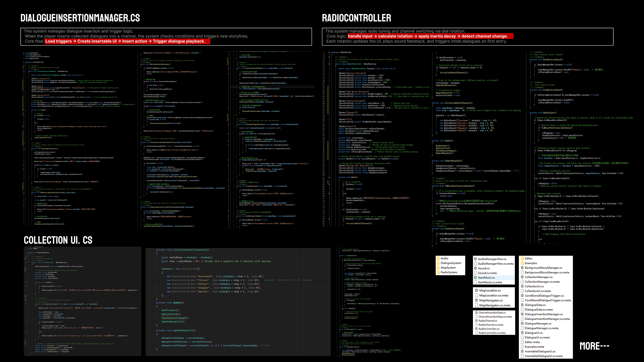Collapse the namespace RadioSystem fold arrow

(329, 52)
